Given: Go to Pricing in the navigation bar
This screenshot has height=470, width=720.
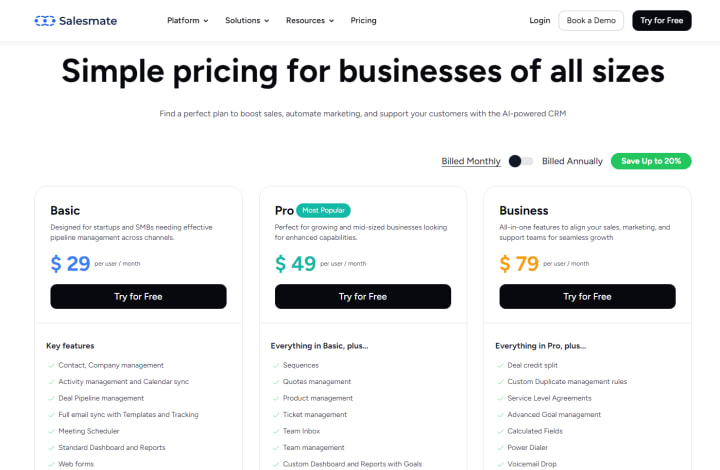Looking at the screenshot, I should coord(363,20).
